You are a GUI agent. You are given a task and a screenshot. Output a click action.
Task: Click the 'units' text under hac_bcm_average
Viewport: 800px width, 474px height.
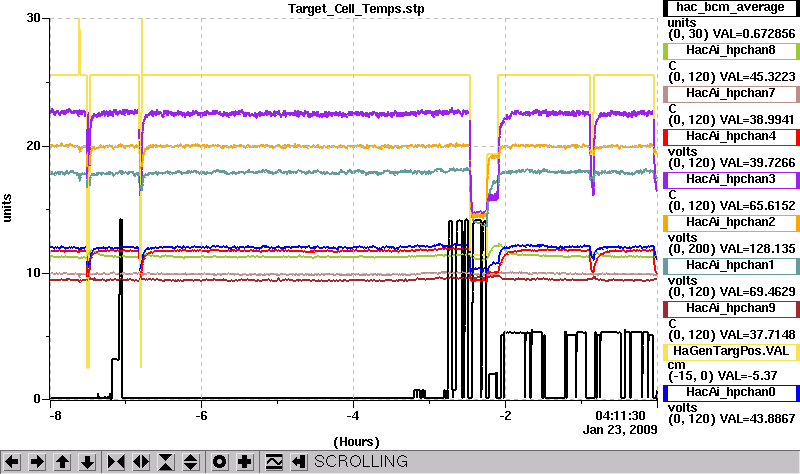click(682, 23)
